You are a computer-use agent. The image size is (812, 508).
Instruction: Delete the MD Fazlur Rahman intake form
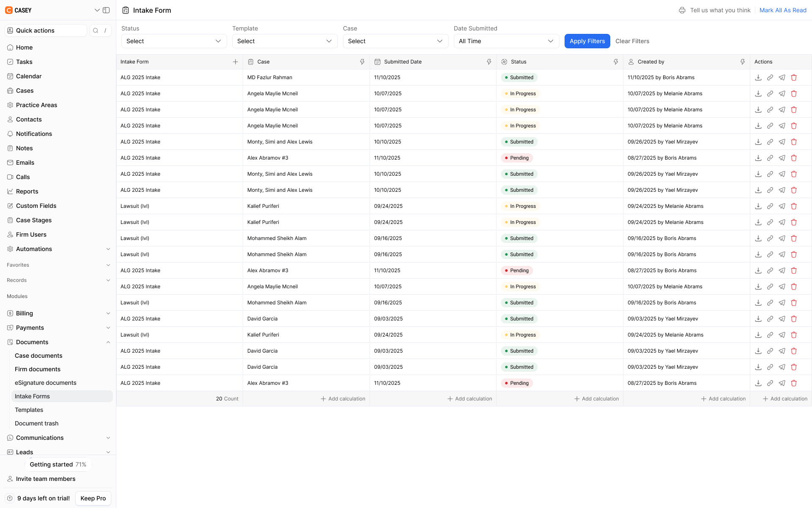coord(794,77)
